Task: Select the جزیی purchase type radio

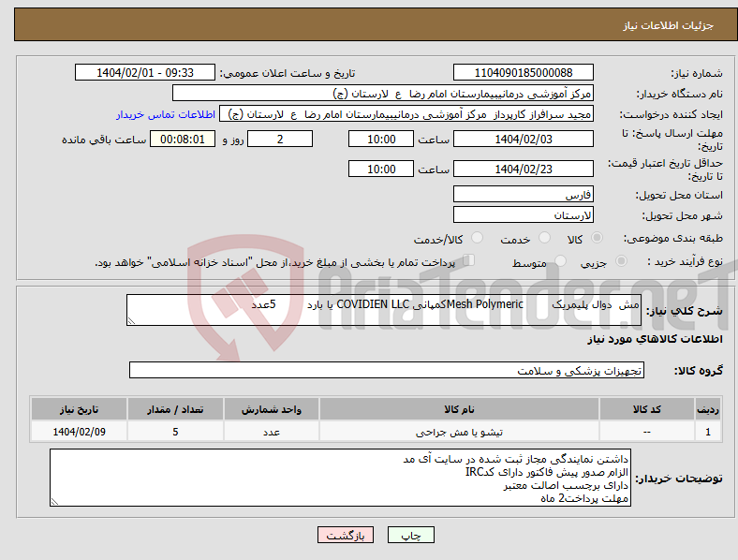Action: pyautogui.click(x=621, y=260)
